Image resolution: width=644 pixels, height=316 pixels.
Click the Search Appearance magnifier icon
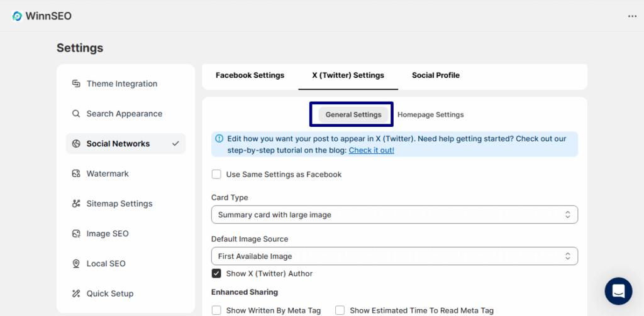coord(76,114)
